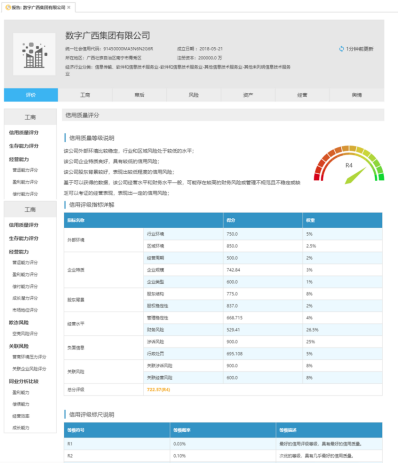Image resolution: width=398 pixels, height=464 pixels.
Task: Click the 企业特质 category cell
Action: pyautogui.click(x=104, y=270)
